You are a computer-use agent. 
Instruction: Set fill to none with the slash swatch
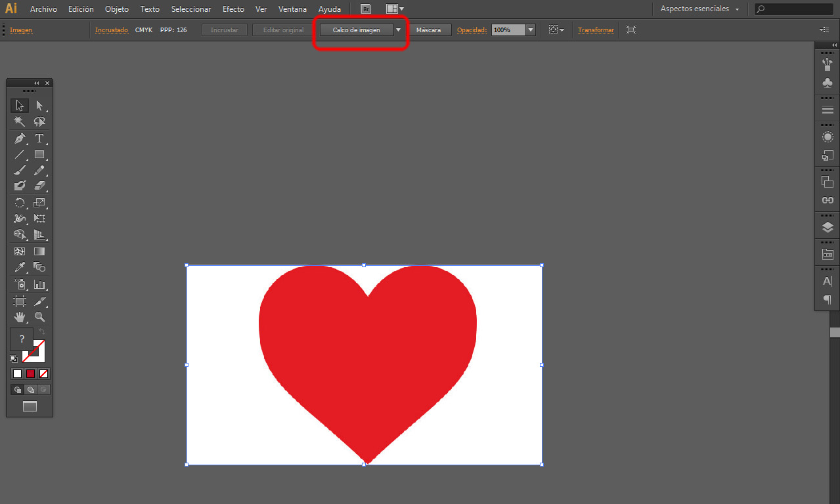[44, 373]
